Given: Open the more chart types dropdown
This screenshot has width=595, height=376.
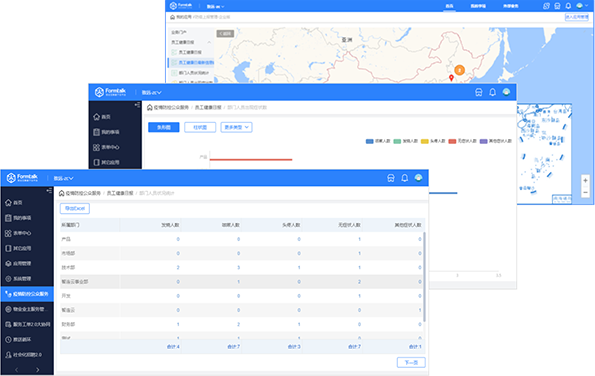Looking at the screenshot, I should pos(236,127).
